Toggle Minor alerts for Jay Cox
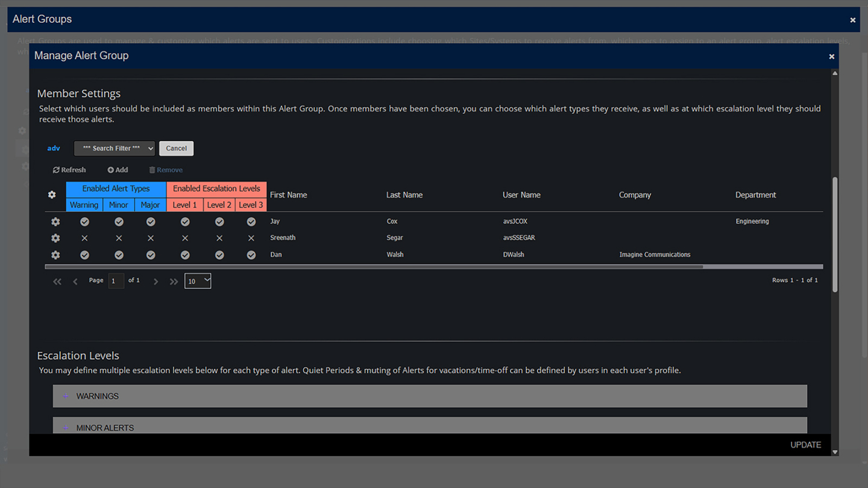 click(x=119, y=222)
